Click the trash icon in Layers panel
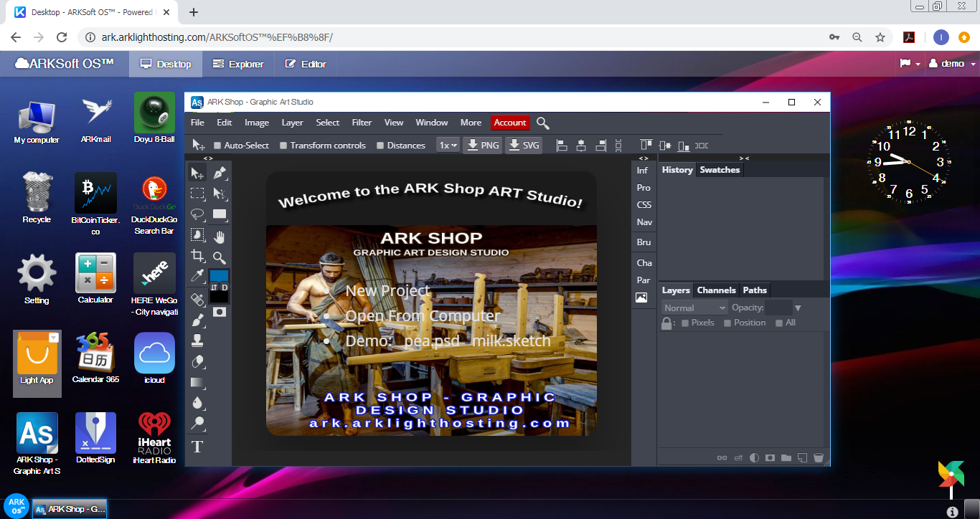The width and height of the screenshot is (980, 519). point(818,458)
